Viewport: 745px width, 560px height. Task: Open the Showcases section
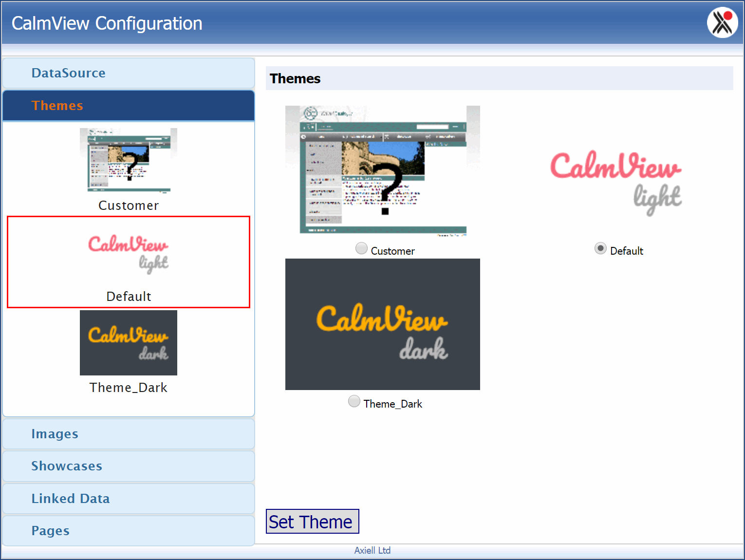(129, 466)
